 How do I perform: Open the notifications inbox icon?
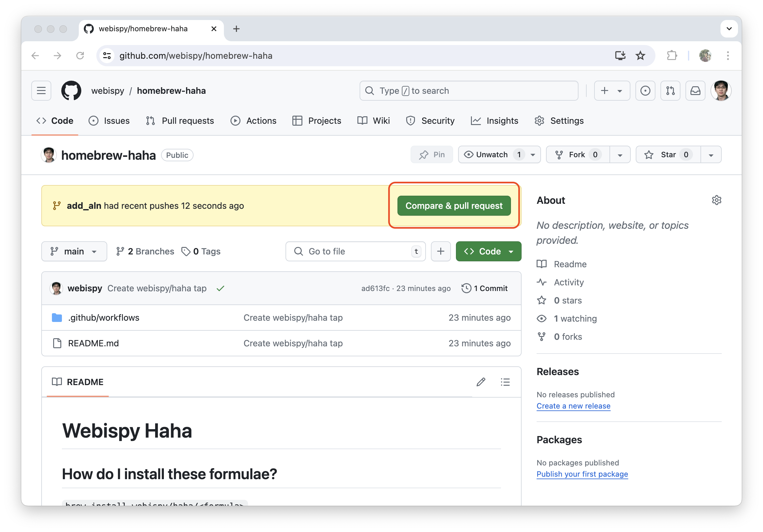pyautogui.click(x=695, y=91)
